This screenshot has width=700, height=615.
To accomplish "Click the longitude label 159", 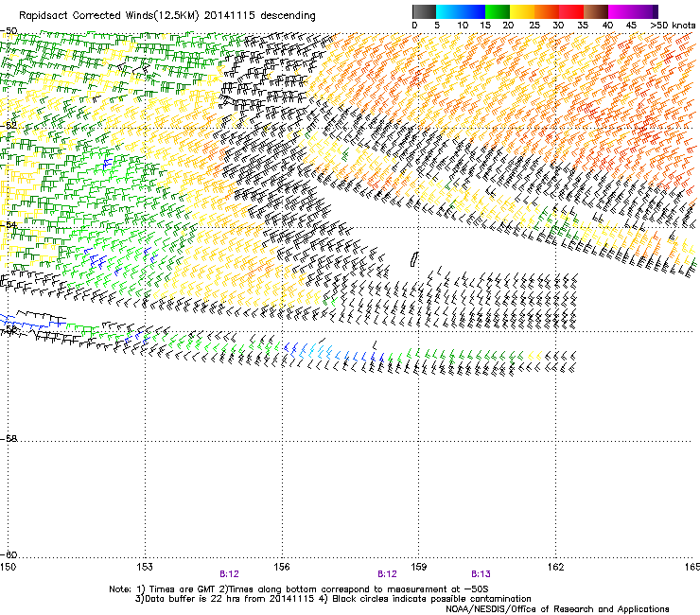I will tap(418, 567).
